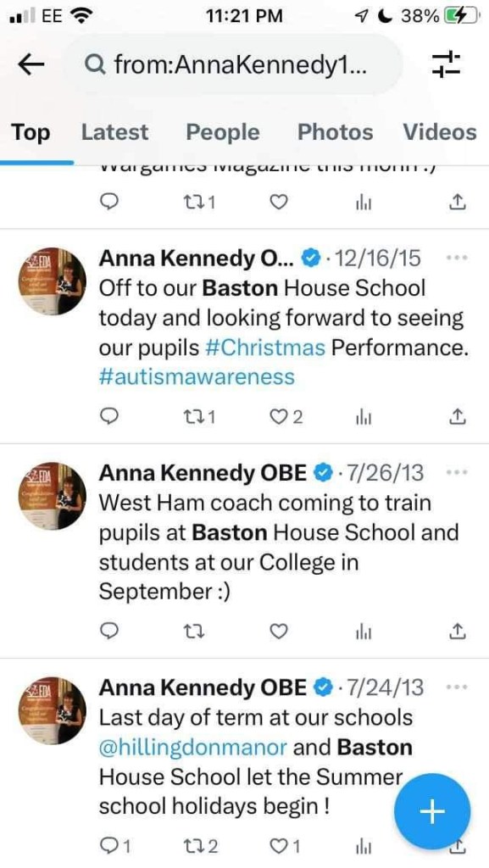489x868 pixels.
Task: View analytics for the 7/26/13 tweet
Action: coord(364,631)
